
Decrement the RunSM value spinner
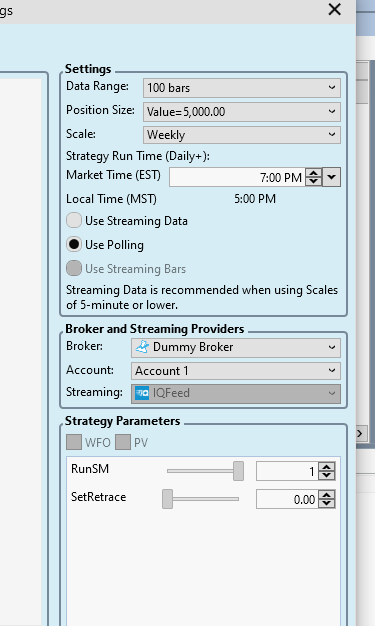pyautogui.click(x=327, y=475)
